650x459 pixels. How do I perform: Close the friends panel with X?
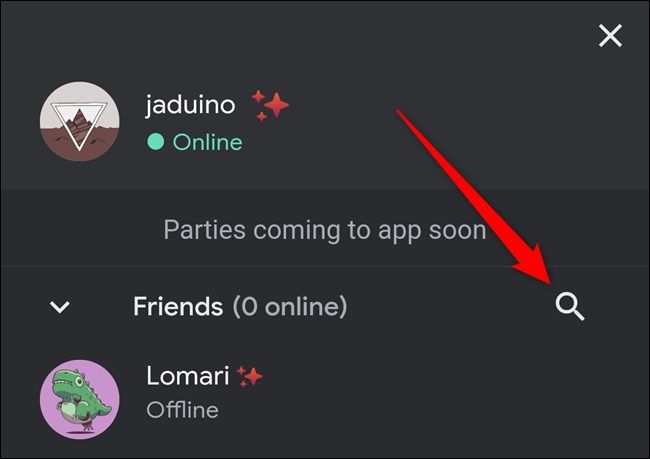(x=610, y=36)
